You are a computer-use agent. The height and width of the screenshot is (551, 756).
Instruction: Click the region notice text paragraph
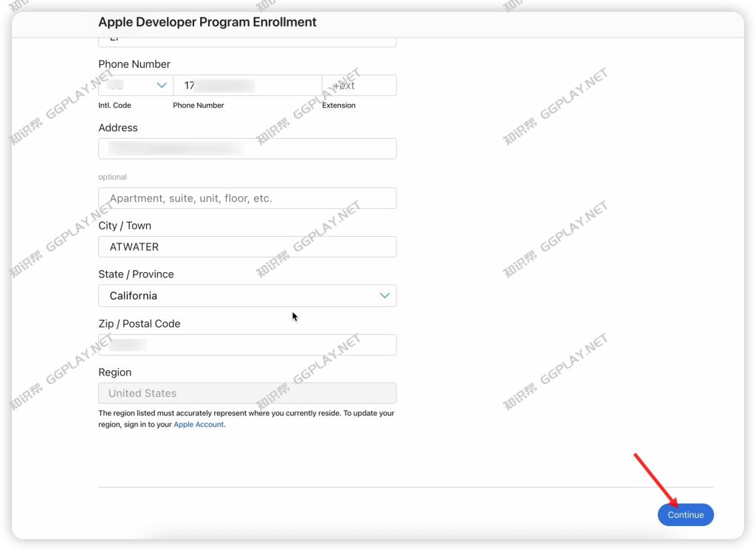coord(247,418)
